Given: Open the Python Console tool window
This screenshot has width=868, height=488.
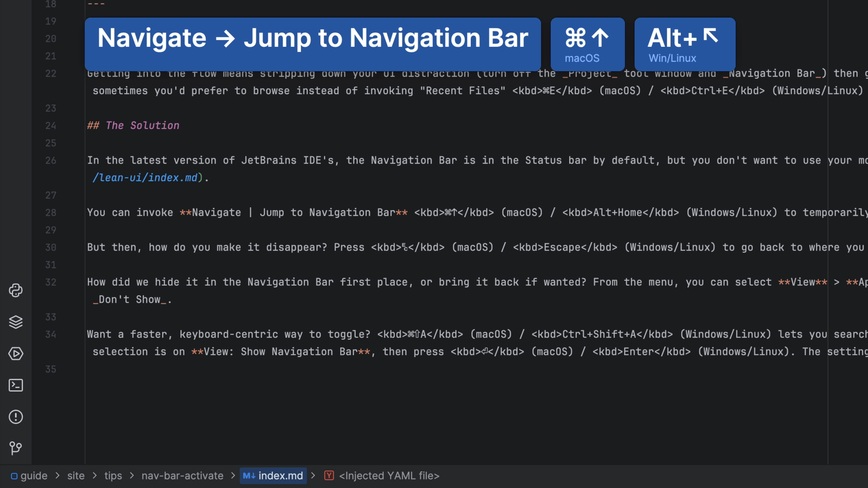Looking at the screenshot, I should coord(16,290).
